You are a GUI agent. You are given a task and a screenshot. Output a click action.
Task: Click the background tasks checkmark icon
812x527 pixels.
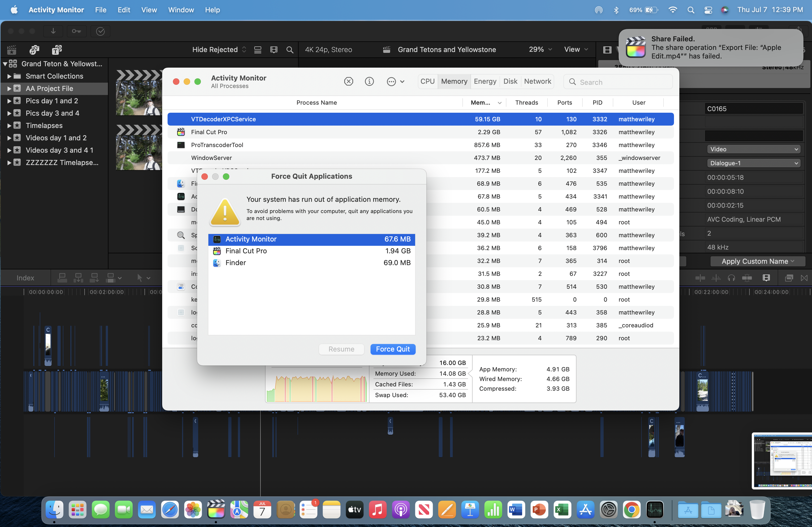coord(100,31)
